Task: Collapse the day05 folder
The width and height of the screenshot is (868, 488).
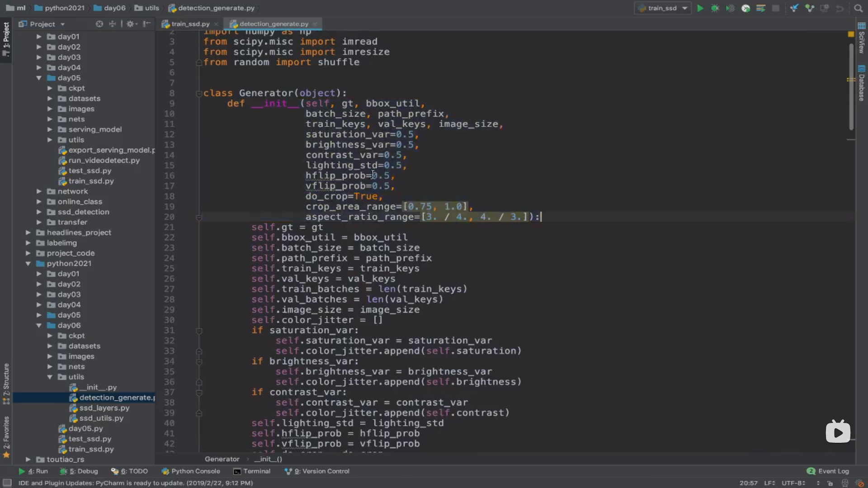Action: tap(39, 78)
